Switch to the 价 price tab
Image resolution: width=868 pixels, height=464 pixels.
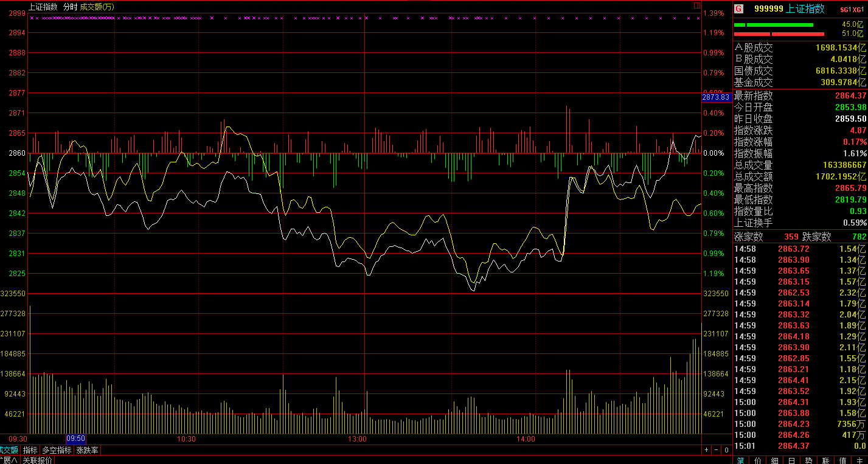757,460
